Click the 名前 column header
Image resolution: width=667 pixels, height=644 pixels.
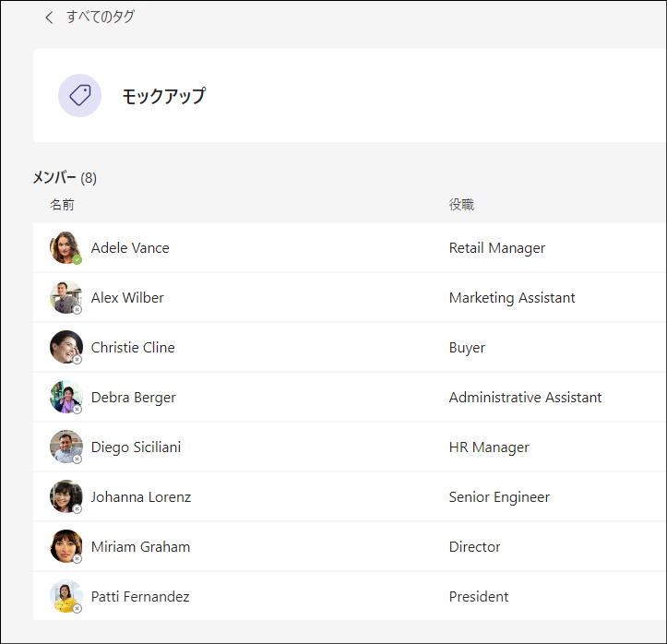tap(62, 205)
